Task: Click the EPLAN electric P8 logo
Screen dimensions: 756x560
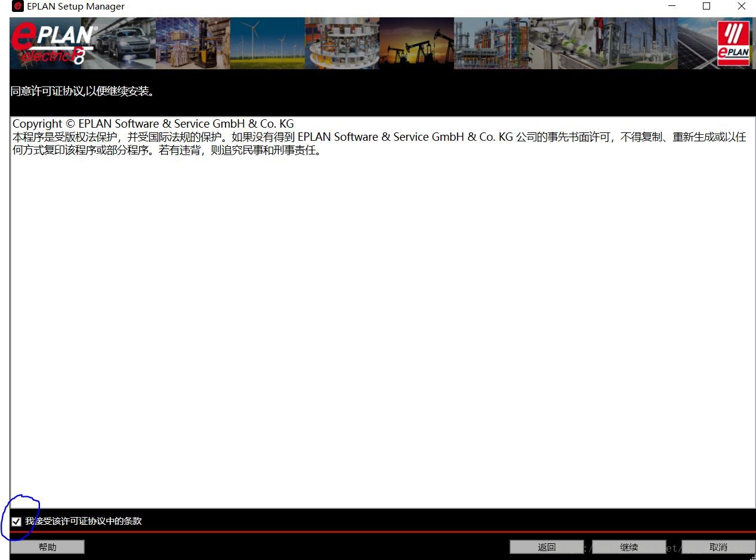Action: [54, 44]
